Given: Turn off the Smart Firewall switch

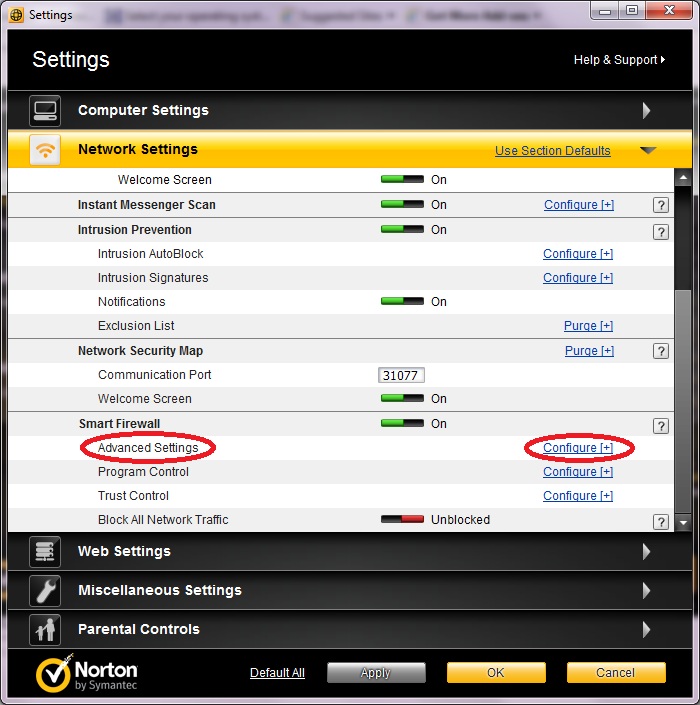Looking at the screenshot, I should pyautogui.click(x=402, y=423).
